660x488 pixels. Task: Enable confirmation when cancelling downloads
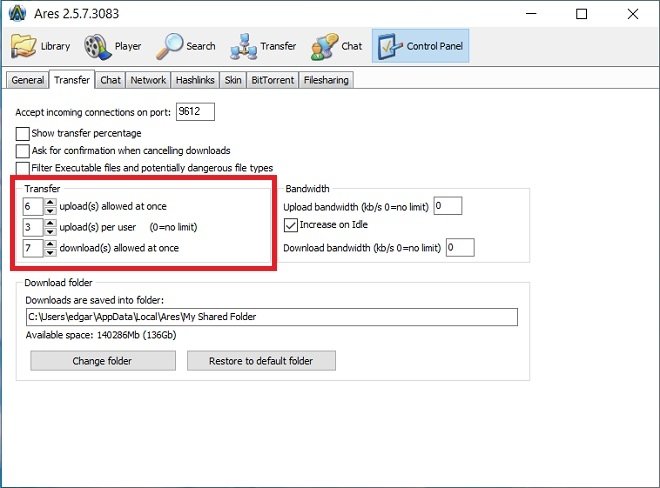pos(22,151)
